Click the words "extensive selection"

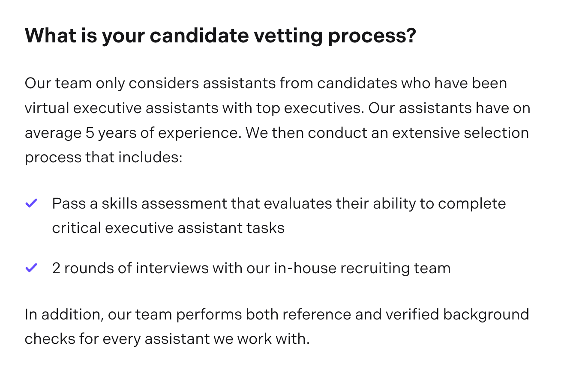[460, 133]
